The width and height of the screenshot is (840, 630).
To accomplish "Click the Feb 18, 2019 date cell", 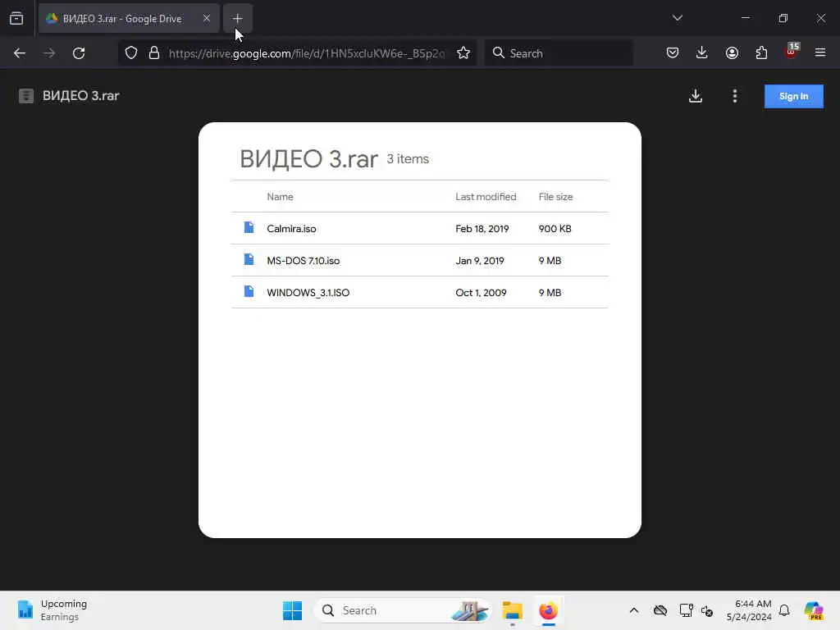I will coord(482,229).
